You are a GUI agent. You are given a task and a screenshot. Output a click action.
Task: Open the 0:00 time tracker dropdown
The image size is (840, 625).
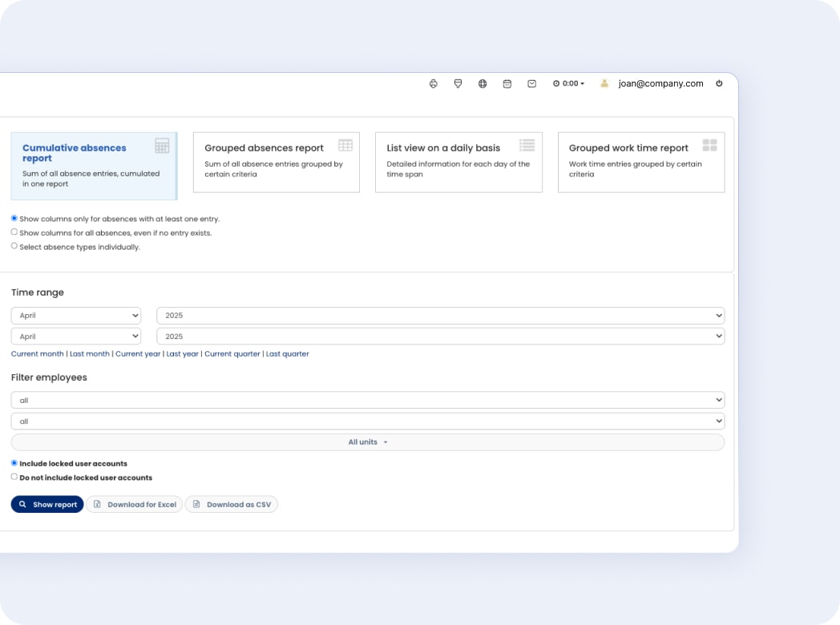[568, 83]
